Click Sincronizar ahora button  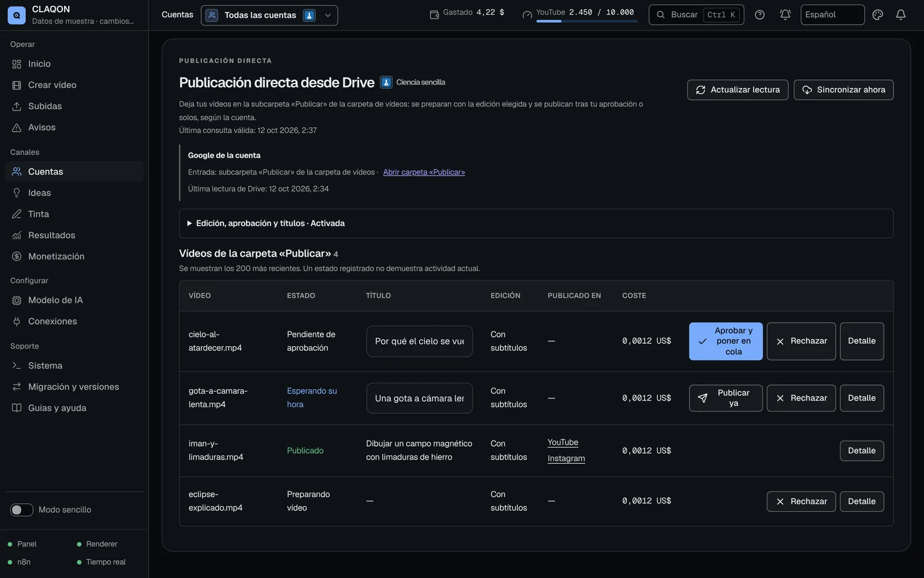tap(843, 90)
